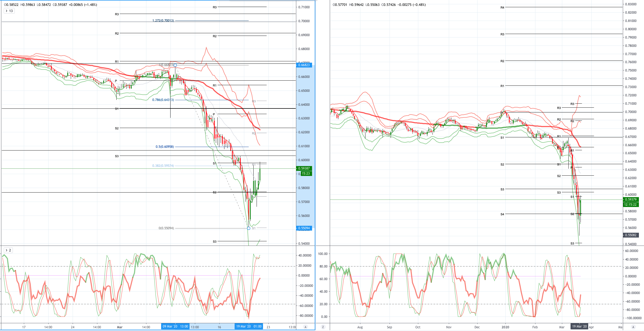The image size is (644, 331).
Task: Expand the collapsed 13 indicators legend
Action: 9,11
